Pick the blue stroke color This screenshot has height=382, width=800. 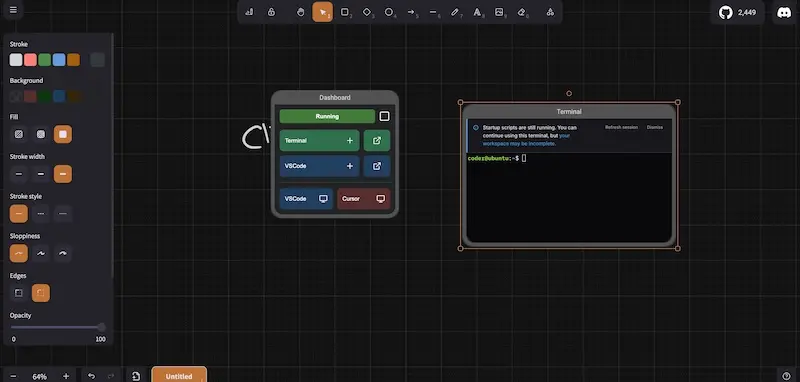click(x=59, y=60)
